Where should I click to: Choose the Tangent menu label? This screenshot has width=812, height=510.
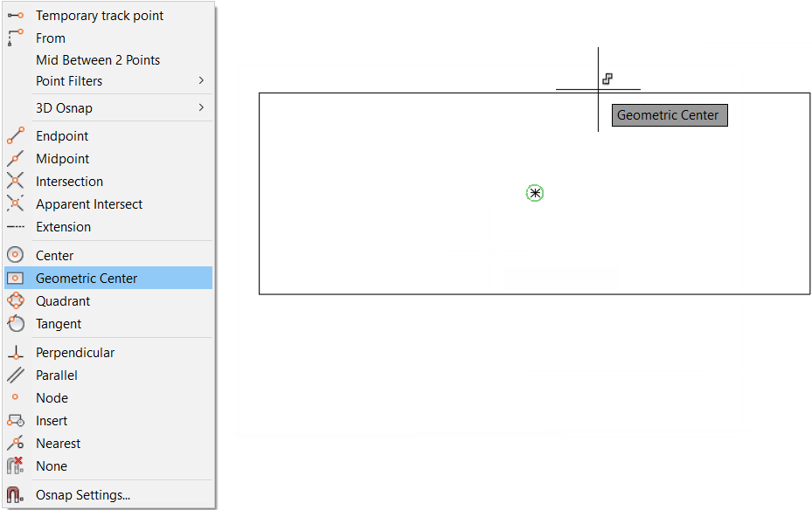point(59,324)
